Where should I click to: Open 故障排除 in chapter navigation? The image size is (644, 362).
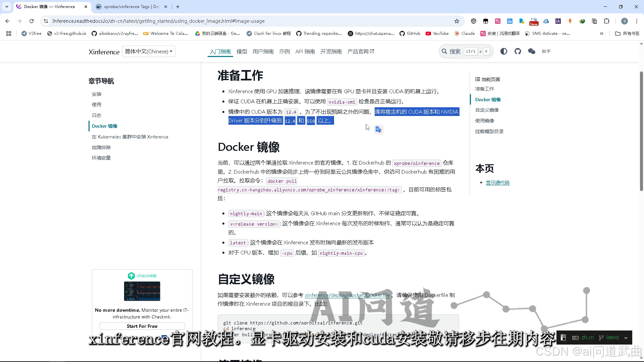[x=101, y=147]
